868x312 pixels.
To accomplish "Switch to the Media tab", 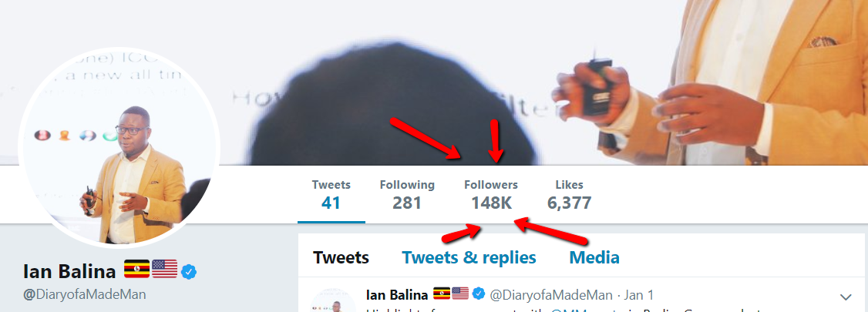I will point(594,258).
